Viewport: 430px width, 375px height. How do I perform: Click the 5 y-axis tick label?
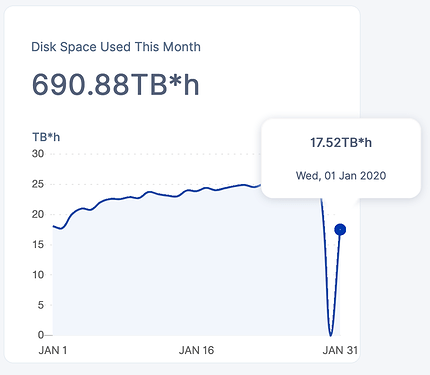41,305
